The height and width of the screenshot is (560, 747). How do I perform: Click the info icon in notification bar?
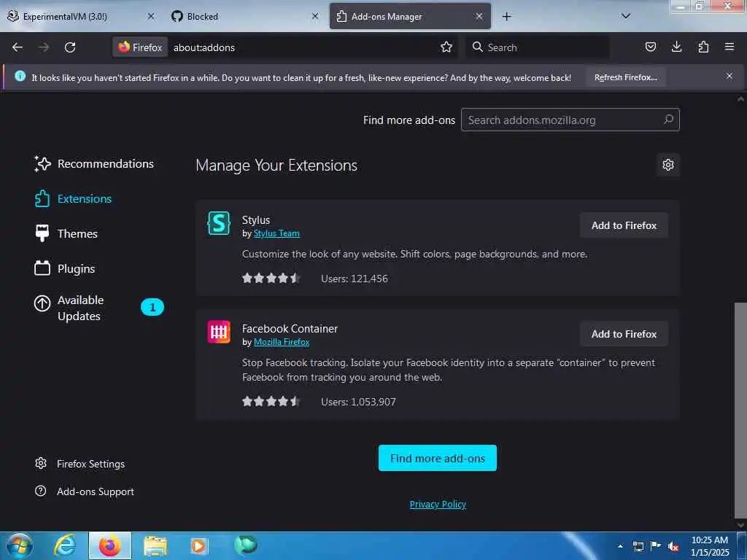[x=20, y=76]
